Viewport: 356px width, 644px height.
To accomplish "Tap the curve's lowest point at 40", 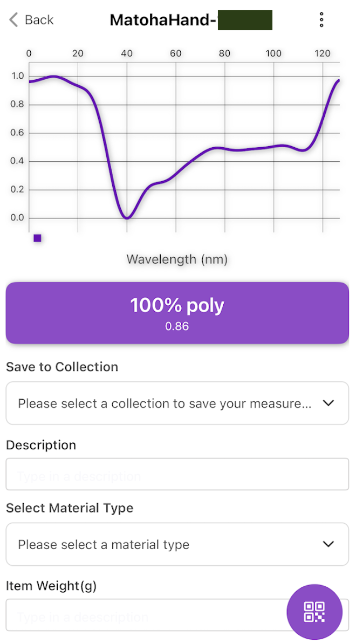I will [x=127, y=217].
